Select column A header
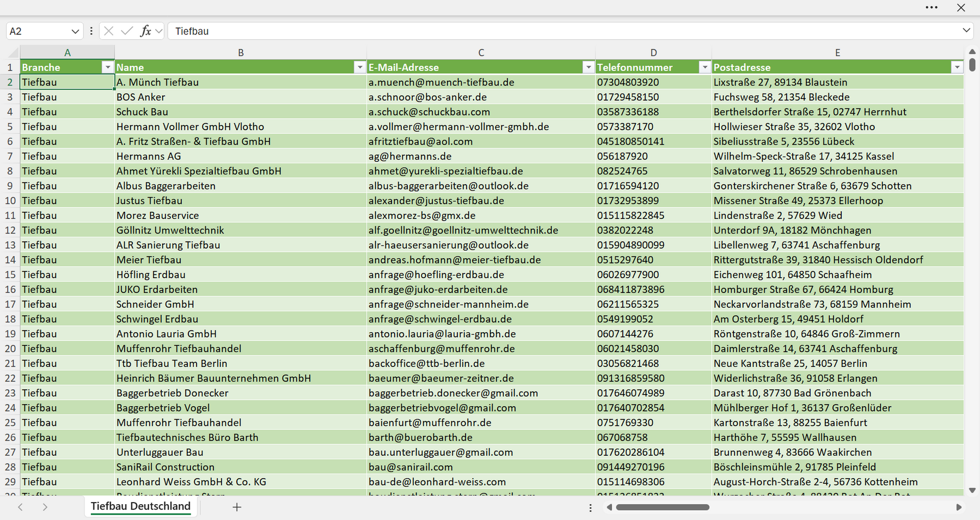 [68, 53]
